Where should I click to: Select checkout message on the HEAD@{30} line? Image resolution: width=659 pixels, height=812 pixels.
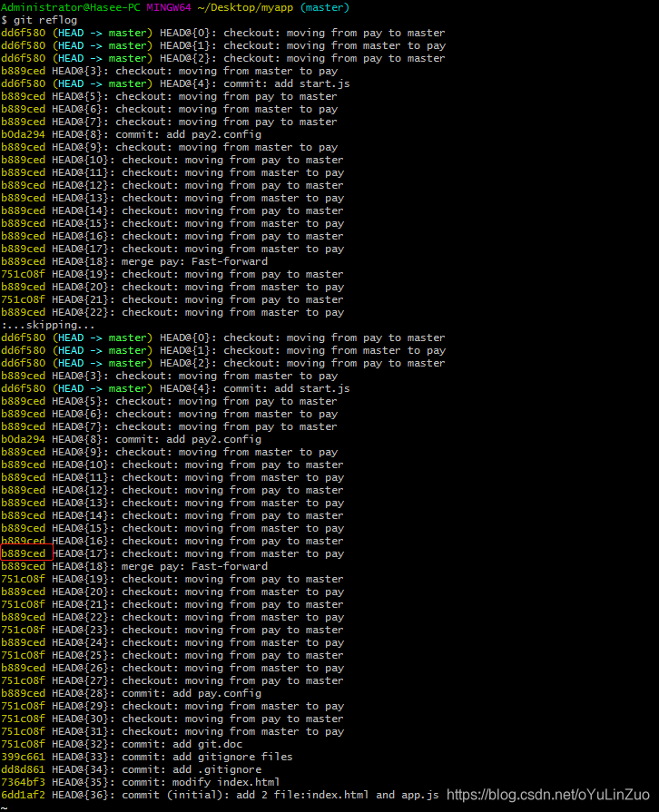[232, 719]
